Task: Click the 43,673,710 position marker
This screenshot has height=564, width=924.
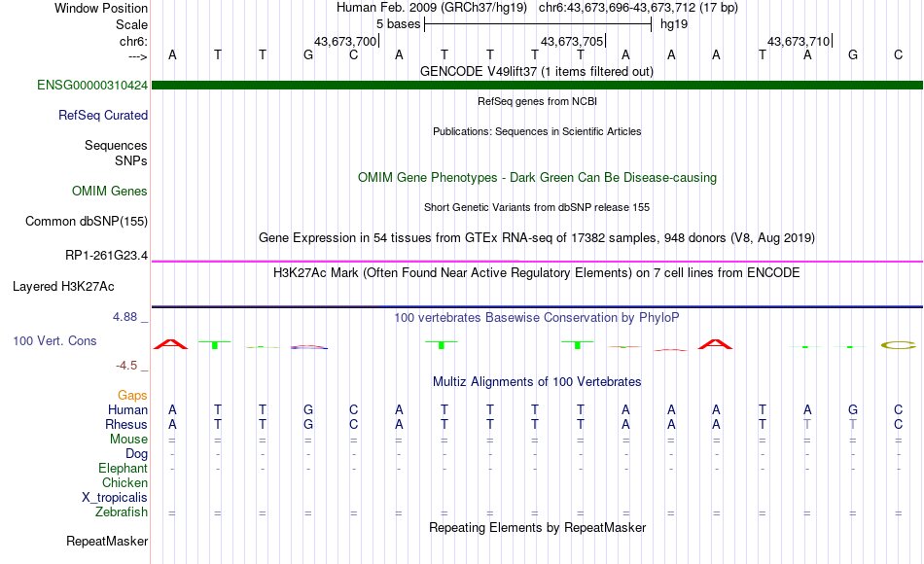Action: pyautogui.click(x=800, y=41)
